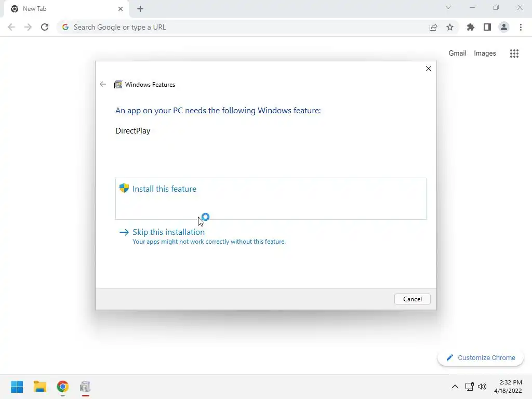Open the Windows Start menu
Screen dimensions: 532x399
click(x=17, y=387)
